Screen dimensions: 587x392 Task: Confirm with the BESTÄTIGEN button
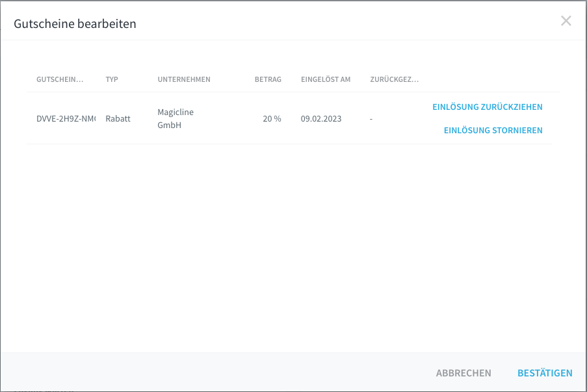(x=544, y=373)
